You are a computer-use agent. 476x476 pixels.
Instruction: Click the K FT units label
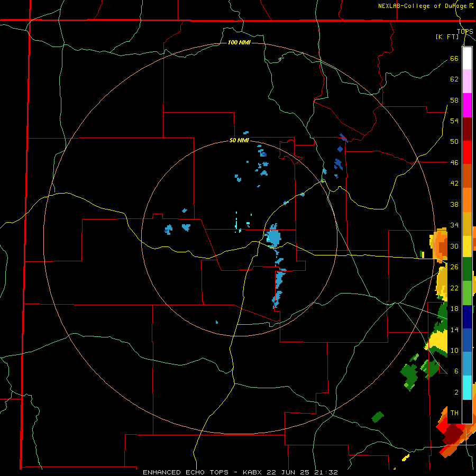[x=447, y=36]
